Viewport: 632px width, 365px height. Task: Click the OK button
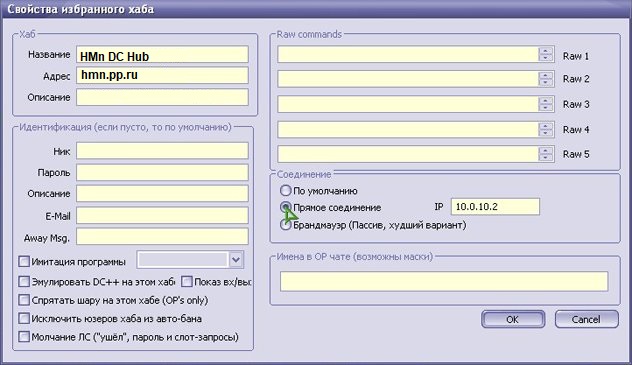tap(513, 319)
